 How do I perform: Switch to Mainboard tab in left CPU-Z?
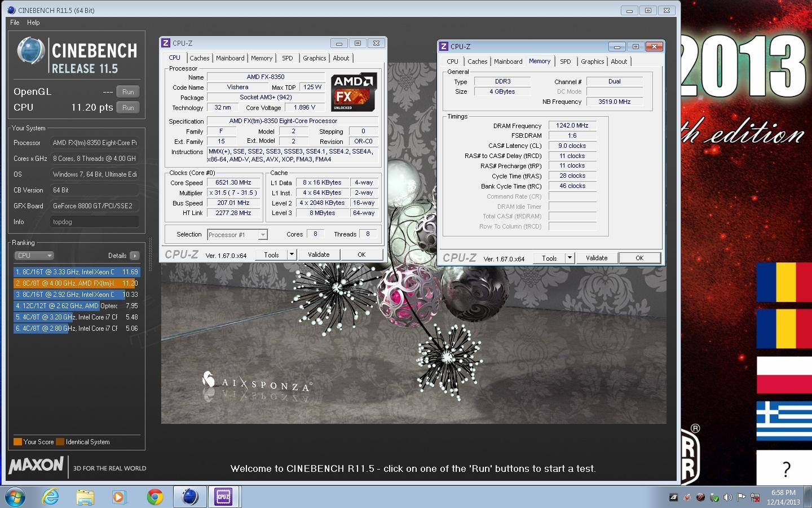tap(230, 58)
